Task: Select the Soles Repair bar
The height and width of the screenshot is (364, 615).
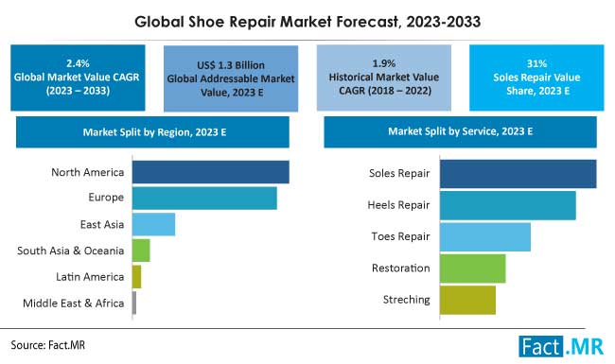Action: [518, 174]
